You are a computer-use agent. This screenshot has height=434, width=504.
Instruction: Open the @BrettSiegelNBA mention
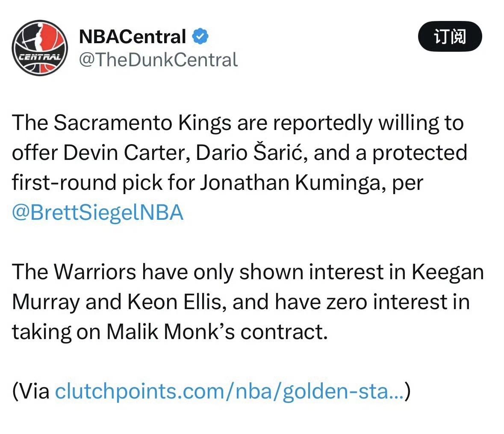click(98, 213)
